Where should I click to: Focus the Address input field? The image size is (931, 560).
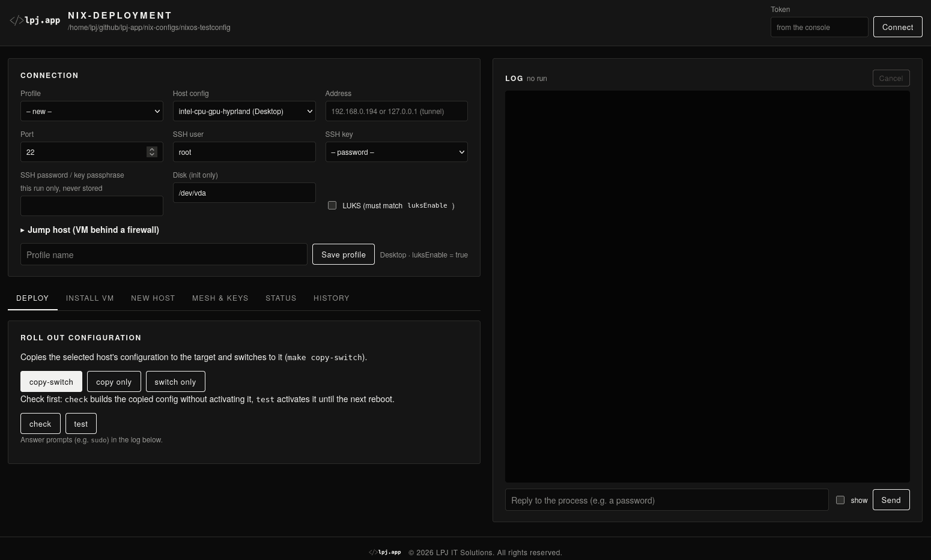(x=396, y=111)
